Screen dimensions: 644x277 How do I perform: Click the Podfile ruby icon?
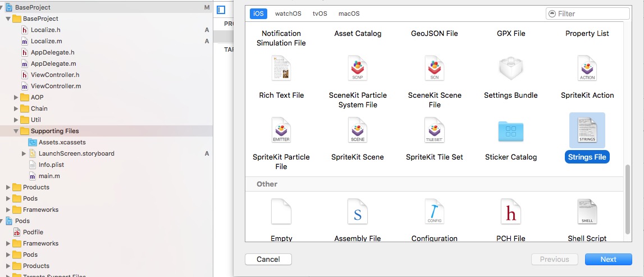(x=17, y=232)
